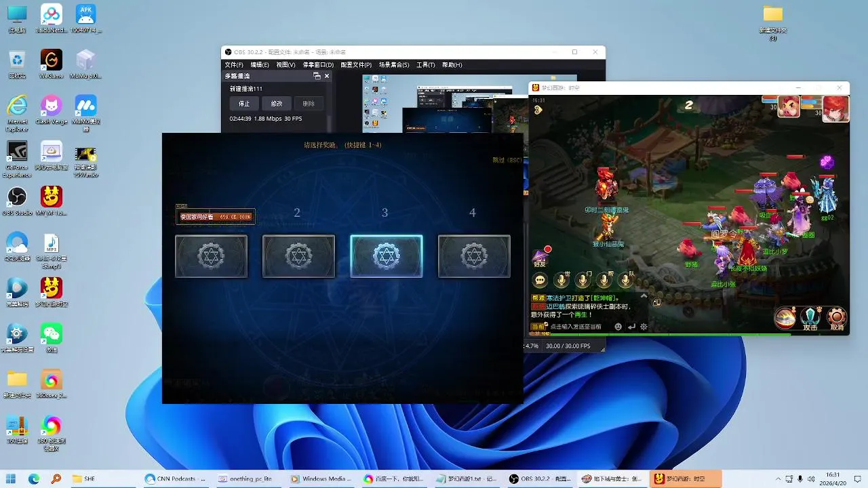
Task: Switch to 梦幻西游1.txt Notepad taskbar item
Action: pyautogui.click(x=468, y=479)
